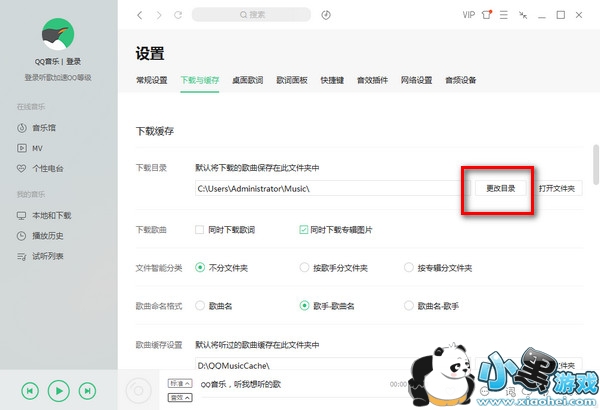The width and height of the screenshot is (600, 410).
Task: Refresh the page with the reload icon
Action: tap(178, 15)
